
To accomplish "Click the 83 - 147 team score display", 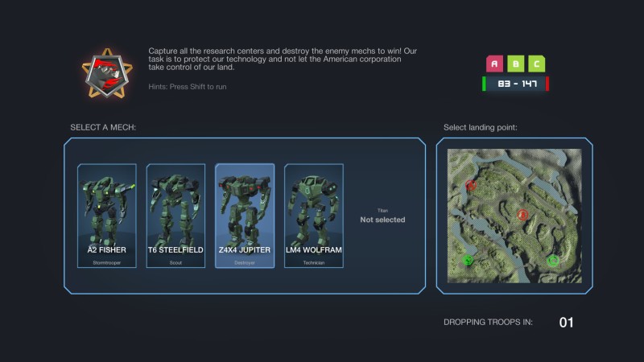I will pyautogui.click(x=515, y=84).
